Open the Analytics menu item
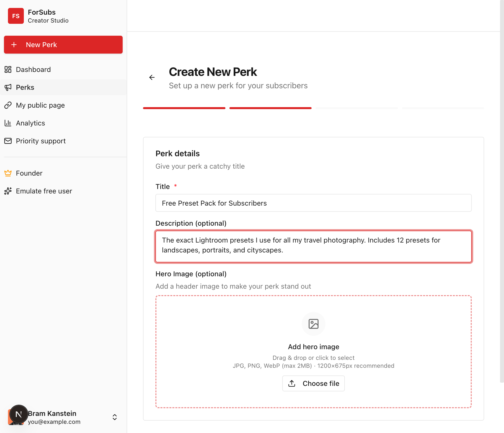 coord(30,123)
